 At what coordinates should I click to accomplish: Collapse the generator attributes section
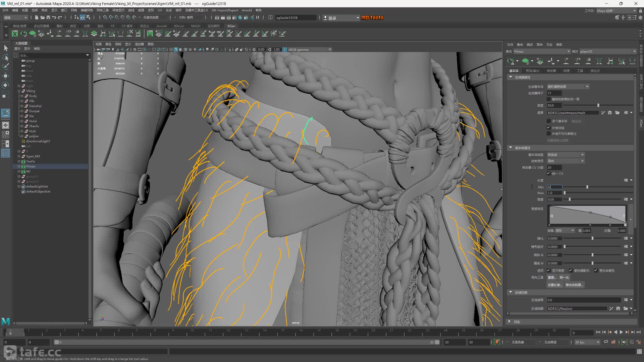(x=511, y=77)
